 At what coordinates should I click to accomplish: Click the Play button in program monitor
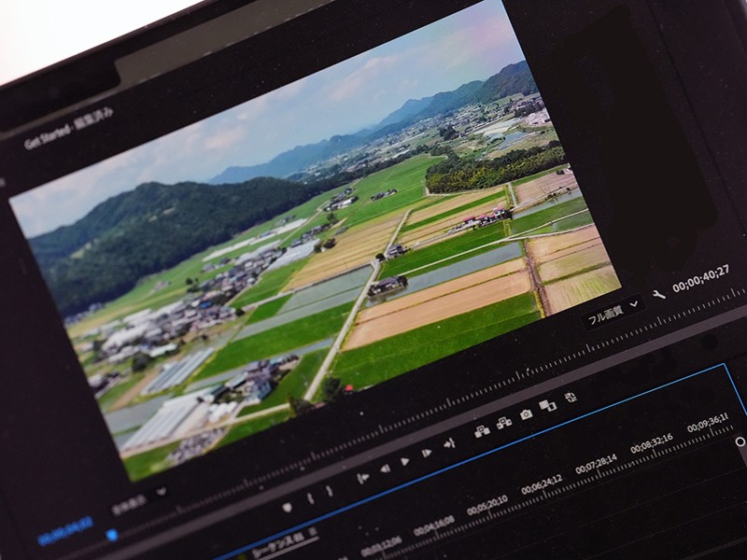pos(405,461)
